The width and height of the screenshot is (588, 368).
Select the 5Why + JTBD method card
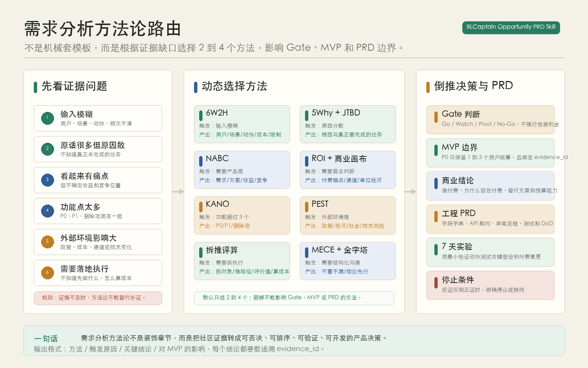(348, 124)
